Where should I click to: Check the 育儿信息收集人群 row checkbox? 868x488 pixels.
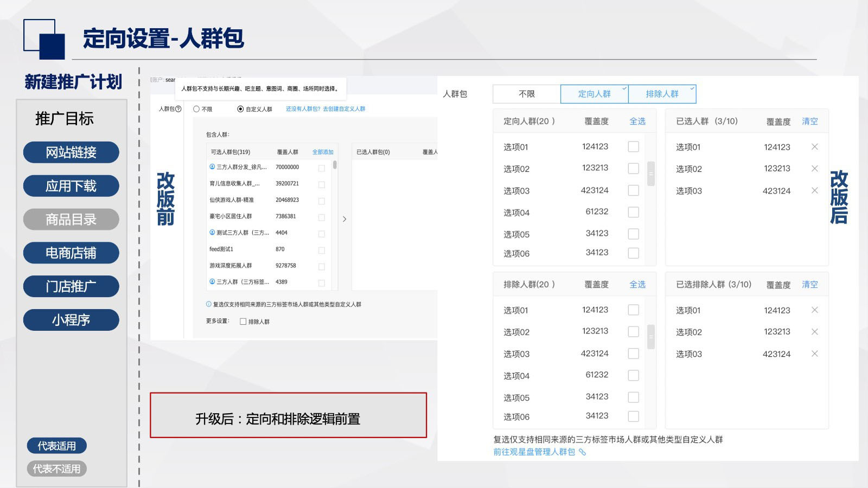(x=321, y=184)
